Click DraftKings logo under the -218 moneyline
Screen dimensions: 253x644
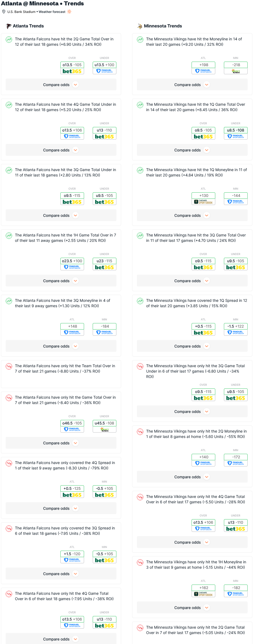click(x=236, y=71)
